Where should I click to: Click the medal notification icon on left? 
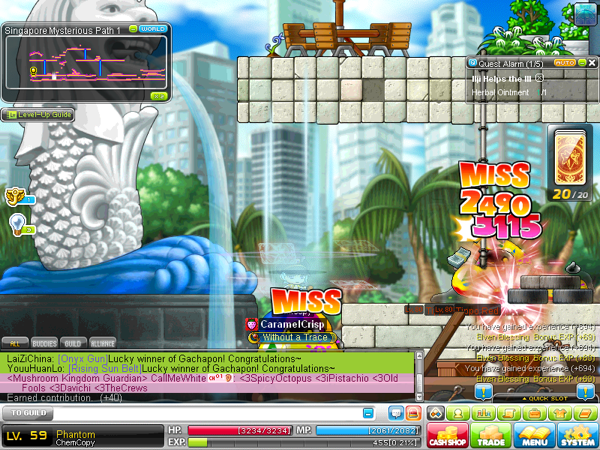click(x=18, y=197)
